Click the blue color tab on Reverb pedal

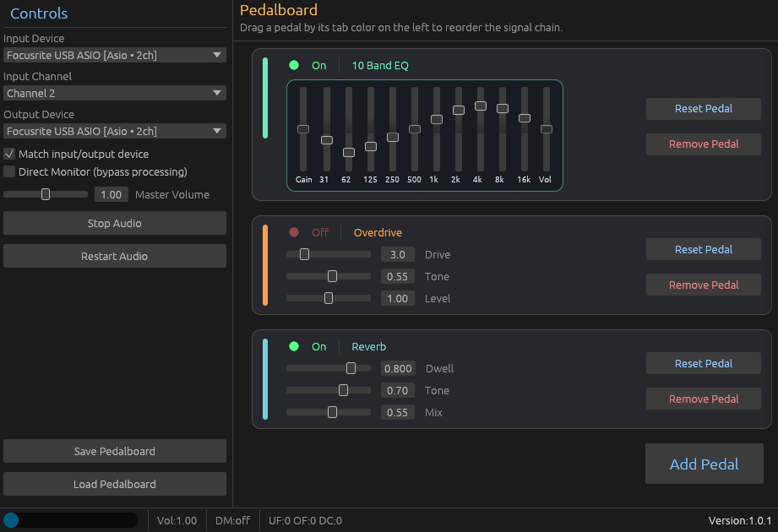[x=265, y=378]
